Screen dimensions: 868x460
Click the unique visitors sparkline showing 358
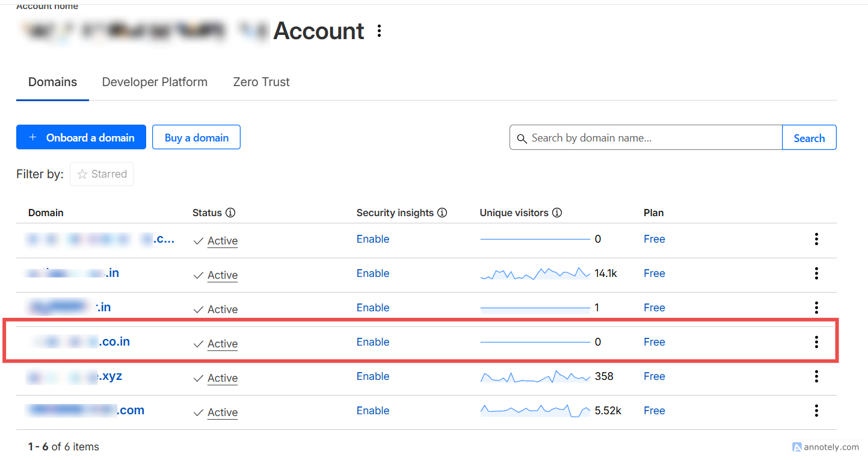pos(535,377)
